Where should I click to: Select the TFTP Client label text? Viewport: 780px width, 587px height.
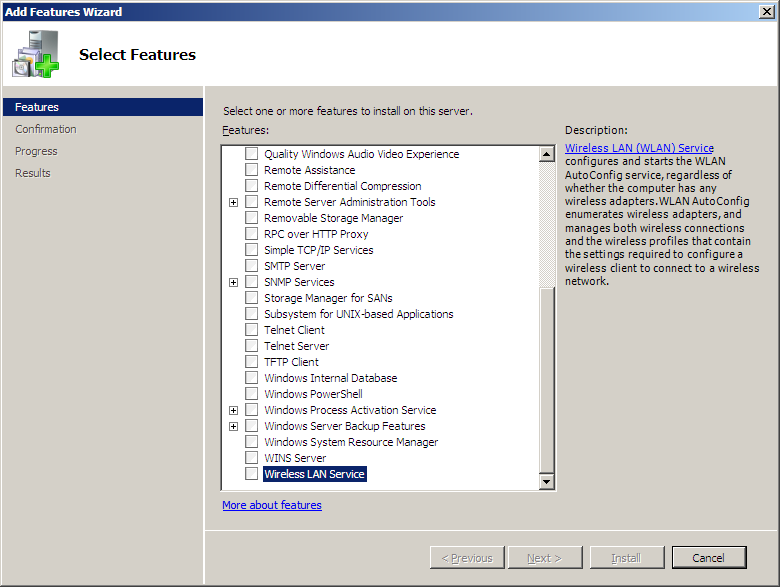click(x=291, y=362)
